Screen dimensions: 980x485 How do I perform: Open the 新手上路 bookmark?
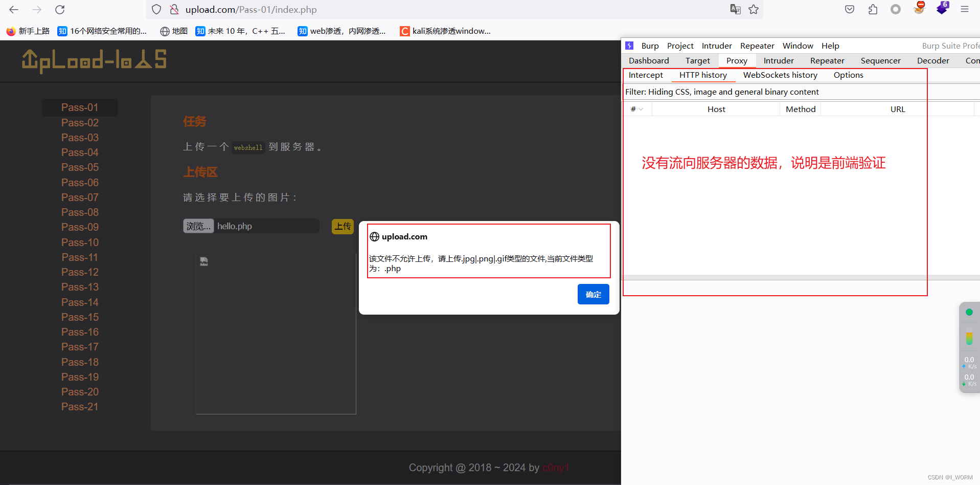coord(28,31)
